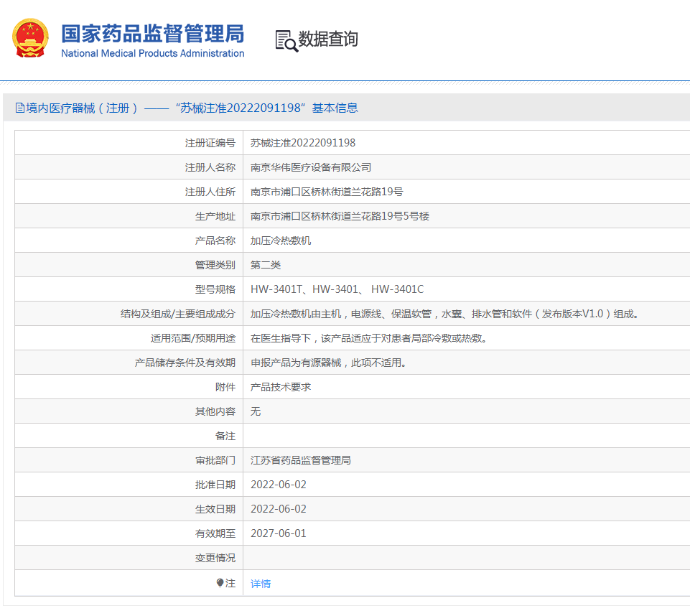Click the 注册证编号 label
The height and width of the screenshot is (616, 690).
(x=210, y=143)
